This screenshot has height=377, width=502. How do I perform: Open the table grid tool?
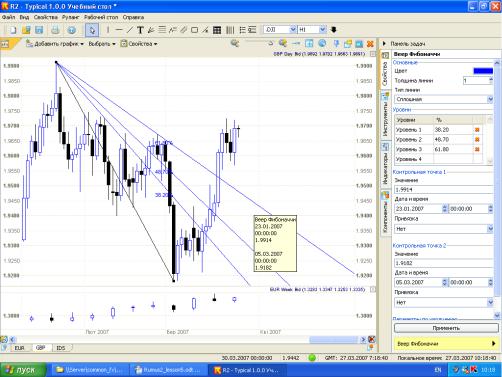pos(217,30)
